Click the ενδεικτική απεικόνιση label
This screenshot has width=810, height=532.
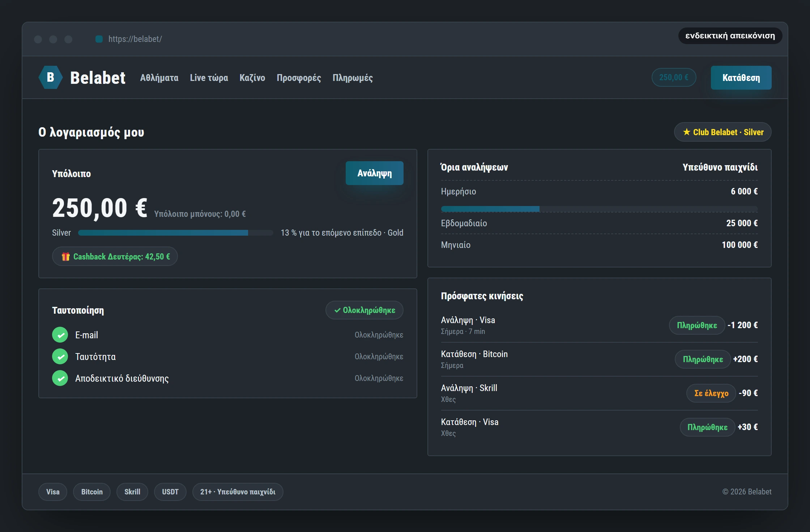coord(730,36)
